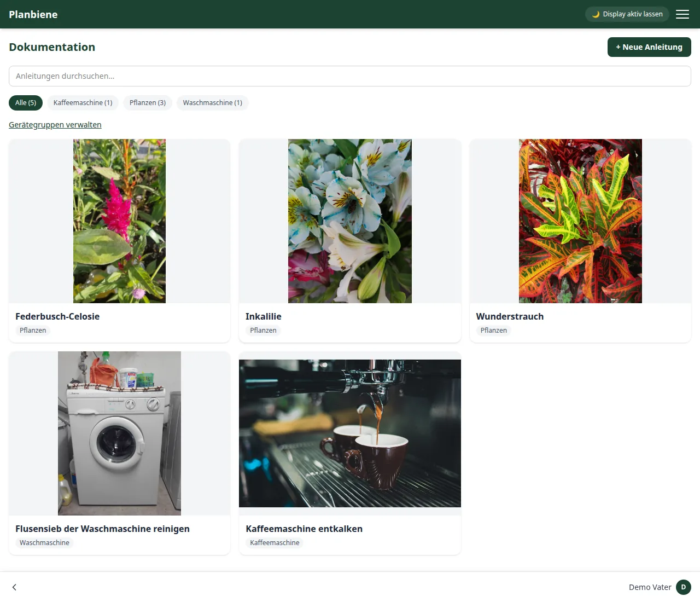Open the washing machine photo
Image resolution: width=700 pixels, height=602 pixels.
point(119,433)
